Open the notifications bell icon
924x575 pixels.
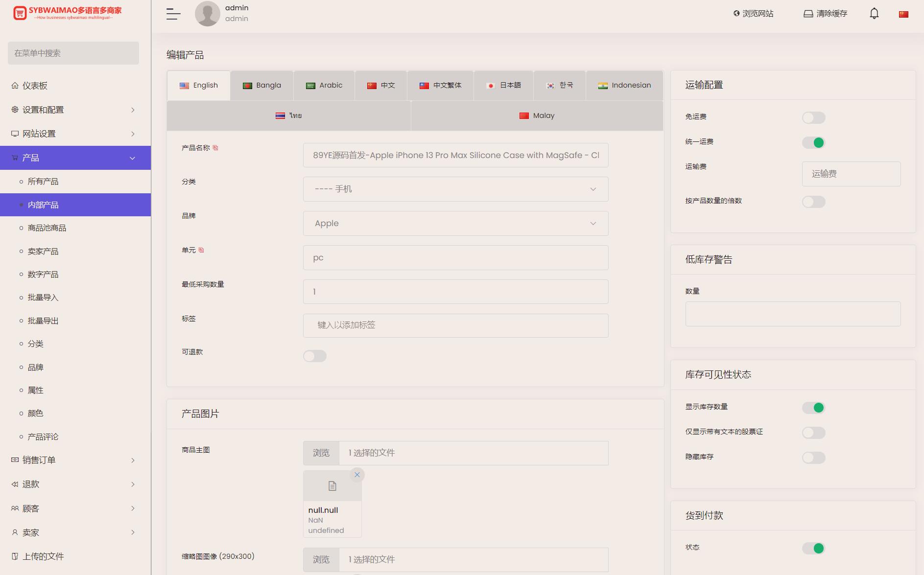[x=874, y=14]
